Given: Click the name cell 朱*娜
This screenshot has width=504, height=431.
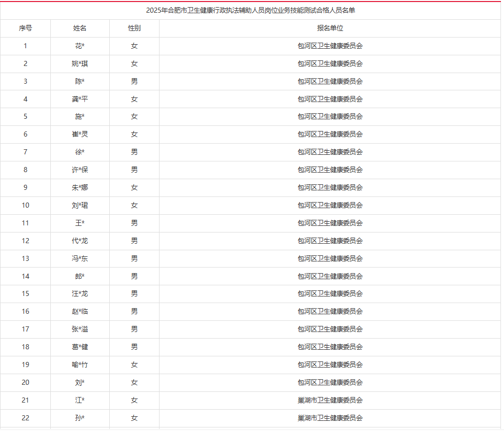Looking at the screenshot, I should [x=80, y=187].
